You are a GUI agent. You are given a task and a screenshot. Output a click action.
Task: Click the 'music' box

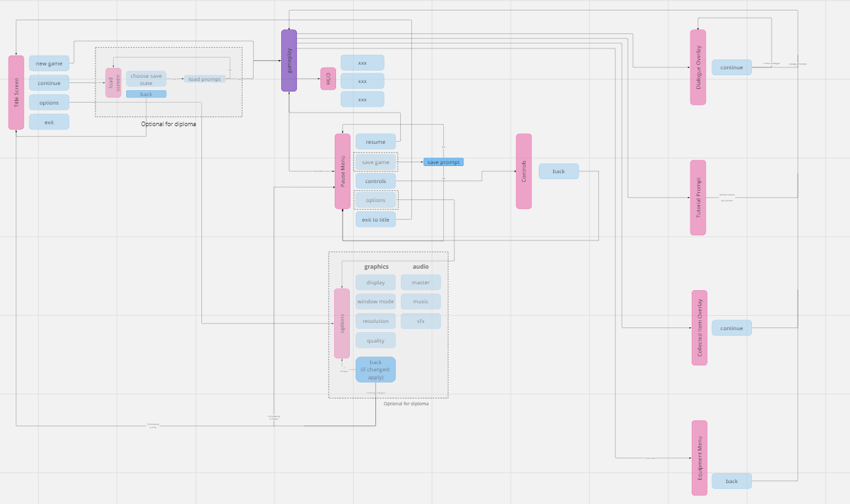tap(421, 301)
